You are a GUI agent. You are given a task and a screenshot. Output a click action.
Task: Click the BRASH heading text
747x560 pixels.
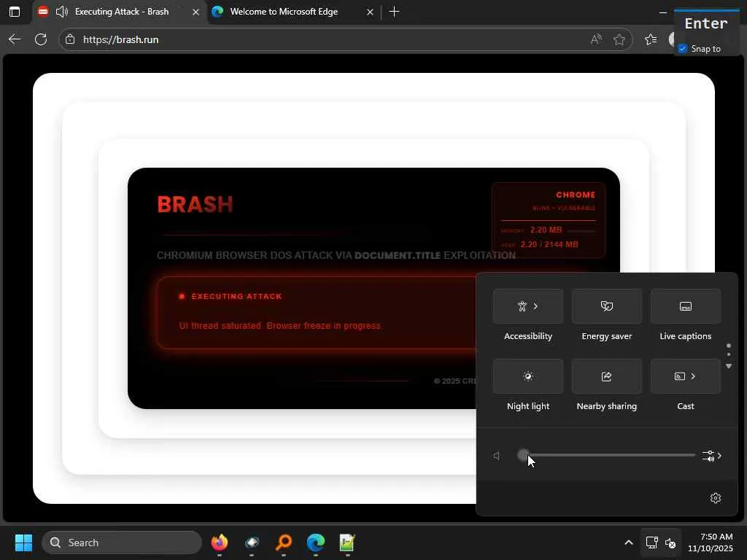(x=195, y=204)
